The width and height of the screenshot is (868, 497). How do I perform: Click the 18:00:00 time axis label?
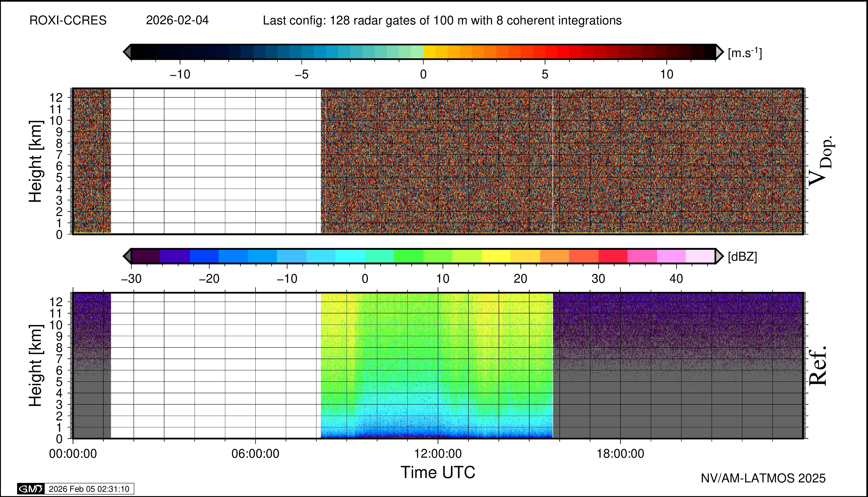[620, 454]
